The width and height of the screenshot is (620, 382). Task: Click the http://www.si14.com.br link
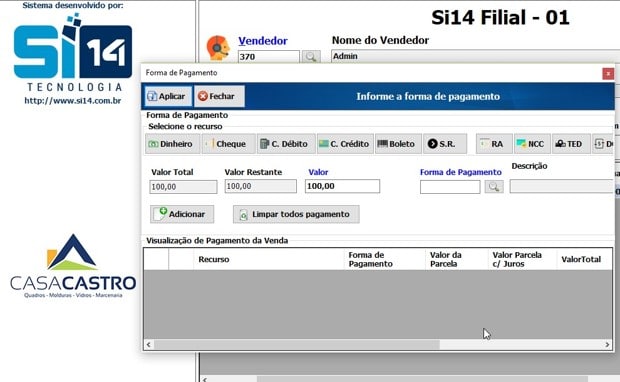(x=73, y=100)
